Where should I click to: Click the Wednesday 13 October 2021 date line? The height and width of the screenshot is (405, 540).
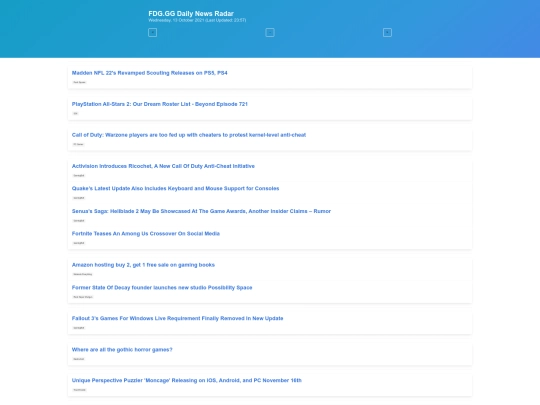197,20
